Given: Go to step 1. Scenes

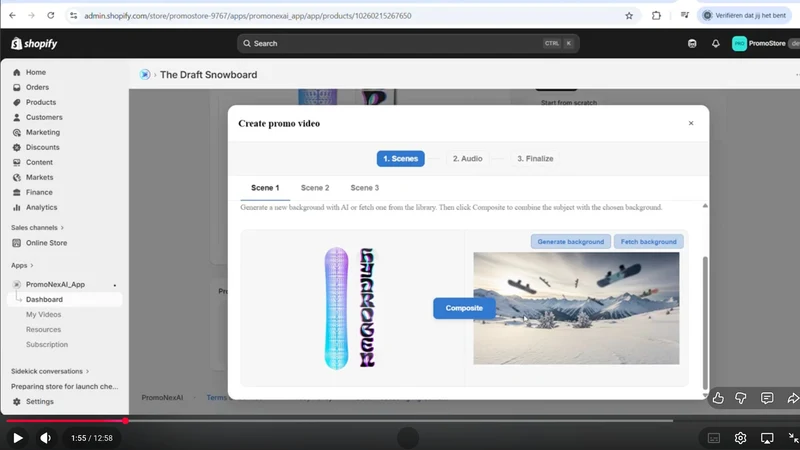Looking at the screenshot, I should pos(401,159).
